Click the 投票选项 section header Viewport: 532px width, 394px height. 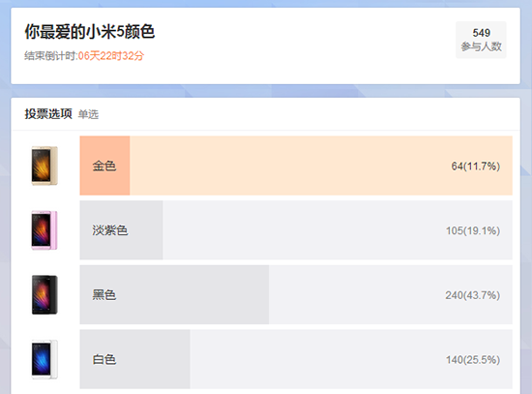(48, 114)
